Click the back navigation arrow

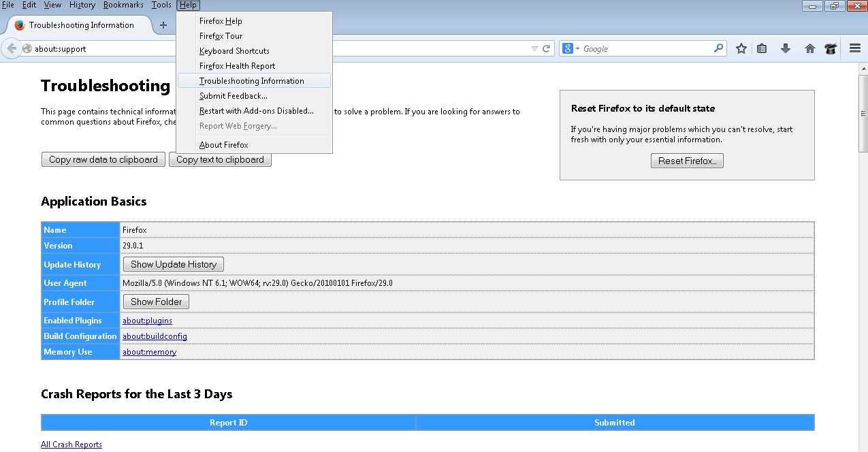coord(11,48)
